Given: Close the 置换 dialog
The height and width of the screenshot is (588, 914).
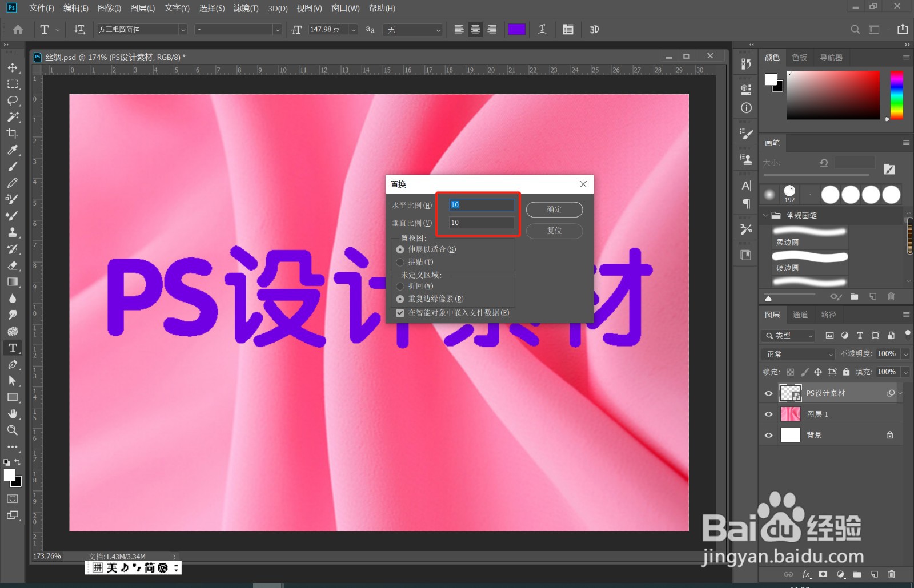Looking at the screenshot, I should click(x=583, y=184).
